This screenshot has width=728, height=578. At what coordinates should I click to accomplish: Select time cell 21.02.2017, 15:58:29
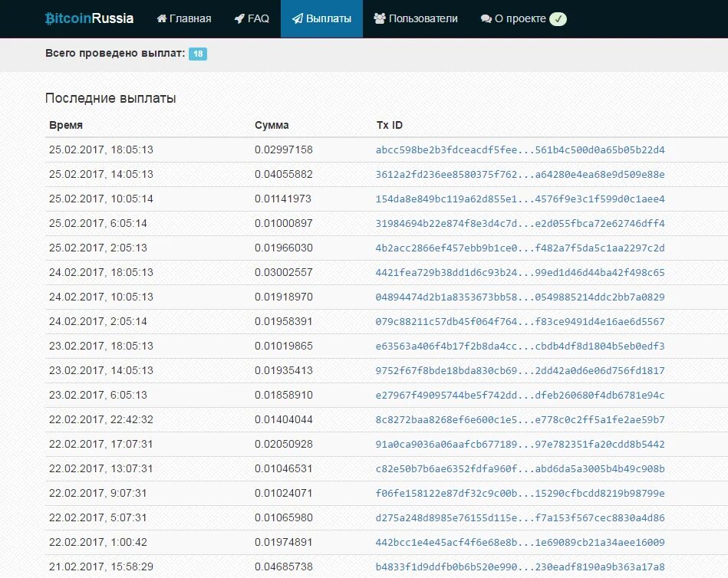pos(100,567)
